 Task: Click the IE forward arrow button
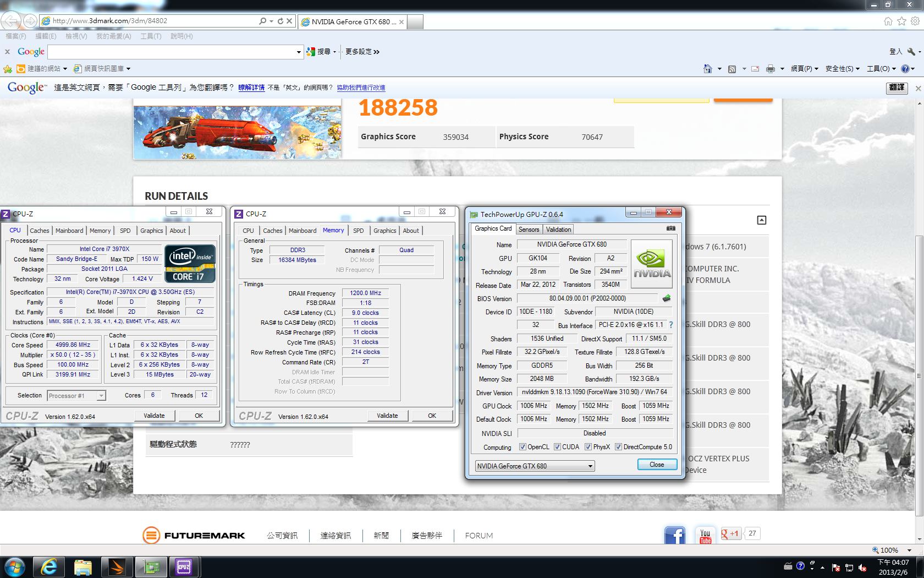point(30,21)
